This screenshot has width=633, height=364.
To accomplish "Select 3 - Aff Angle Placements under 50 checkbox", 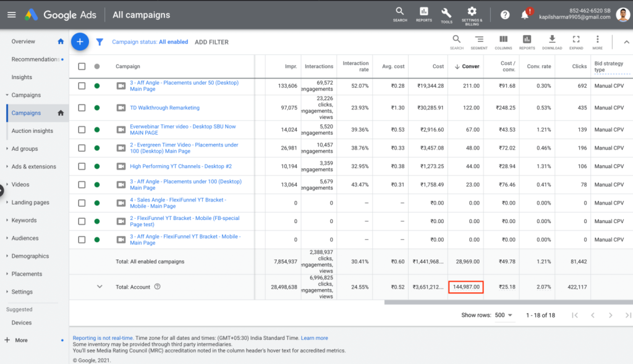I will (x=82, y=85).
